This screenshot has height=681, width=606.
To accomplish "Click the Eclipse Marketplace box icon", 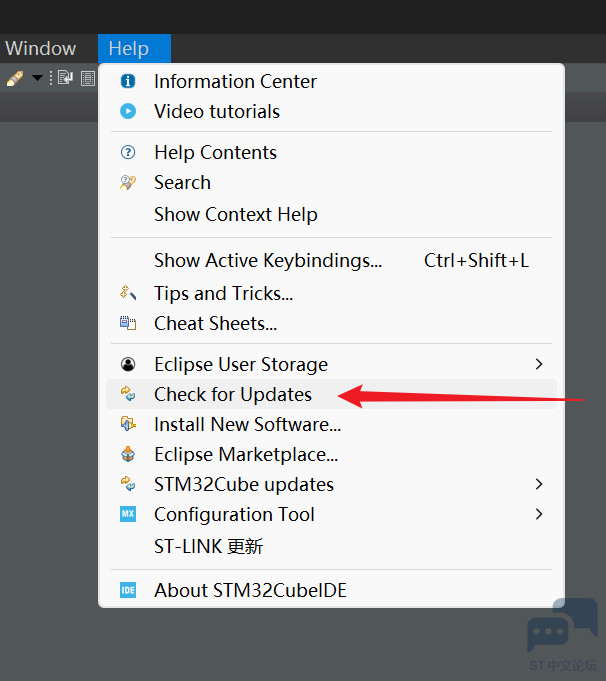I will point(128,454).
